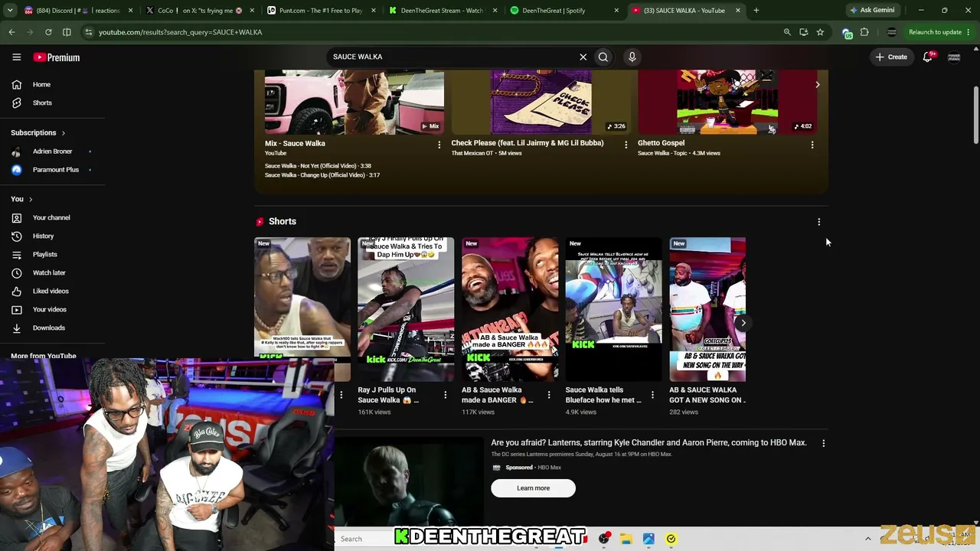Open the Ray J Pulls Up short

[406, 309]
